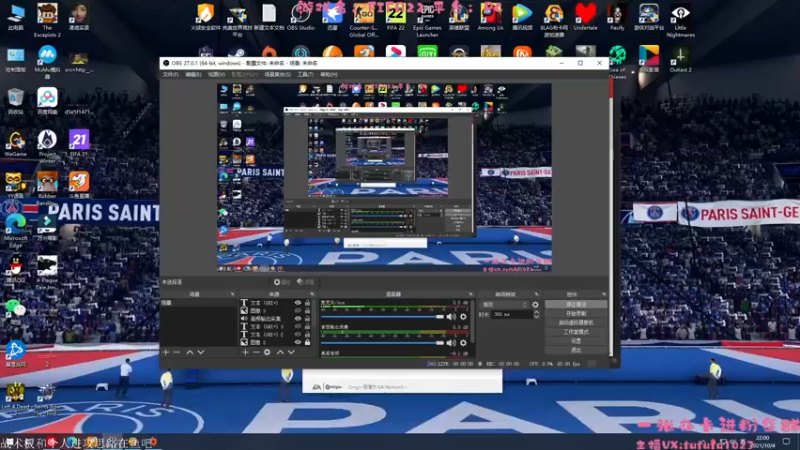Click the second mixer channel volume slider
Screen dimensions: 800x450
click(x=383, y=343)
